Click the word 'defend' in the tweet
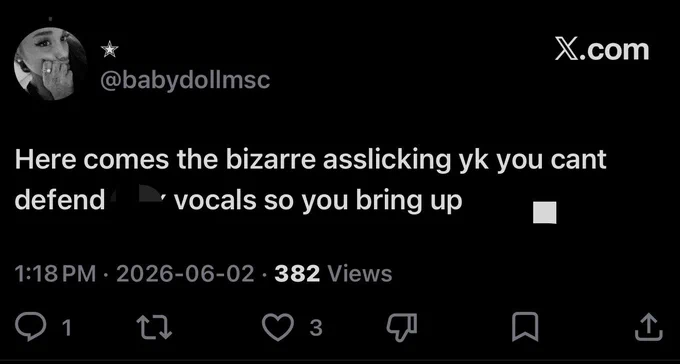 coord(60,200)
